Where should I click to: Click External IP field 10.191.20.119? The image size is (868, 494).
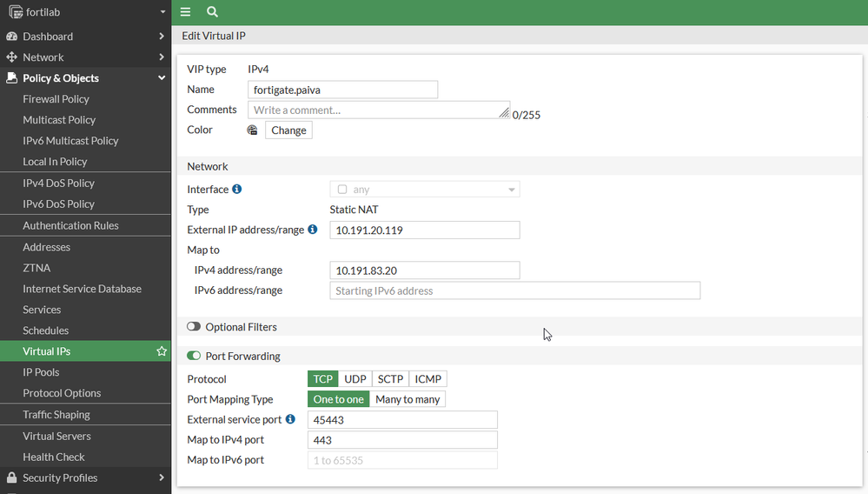425,230
